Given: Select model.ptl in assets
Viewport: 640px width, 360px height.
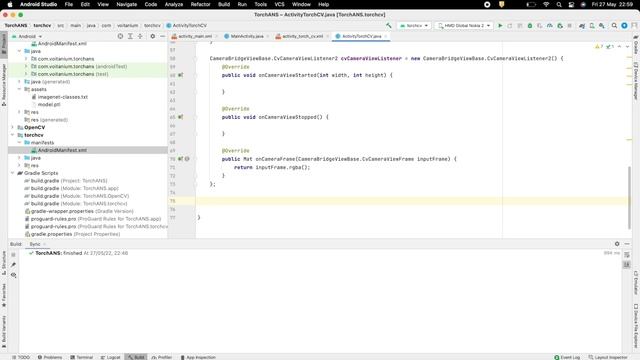Looking at the screenshot, I should coord(49,104).
